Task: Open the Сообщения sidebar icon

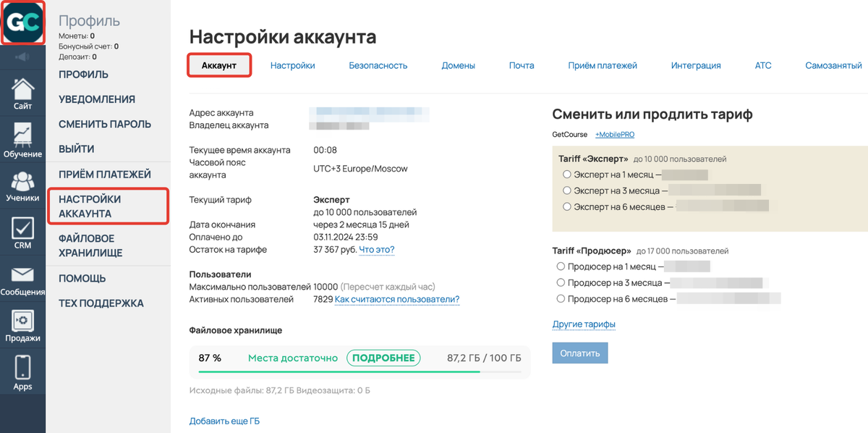Action: tap(22, 279)
